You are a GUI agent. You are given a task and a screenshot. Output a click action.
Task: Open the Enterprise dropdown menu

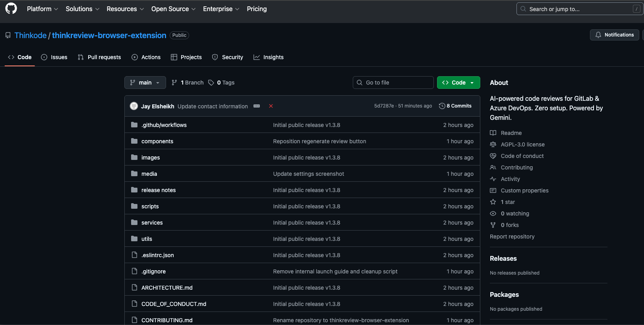tap(221, 9)
